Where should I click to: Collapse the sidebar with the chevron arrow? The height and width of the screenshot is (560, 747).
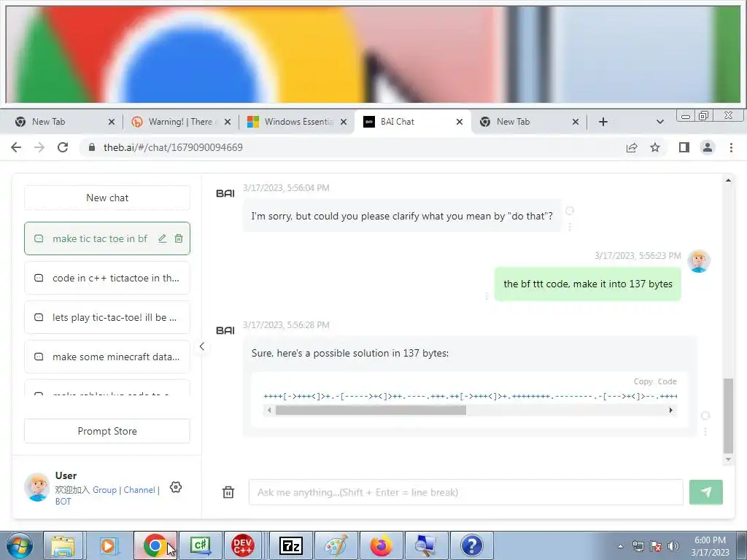[202, 346]
